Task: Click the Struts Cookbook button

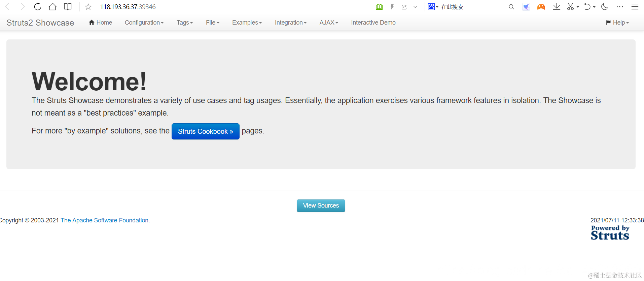Action: tap(205, 131)
